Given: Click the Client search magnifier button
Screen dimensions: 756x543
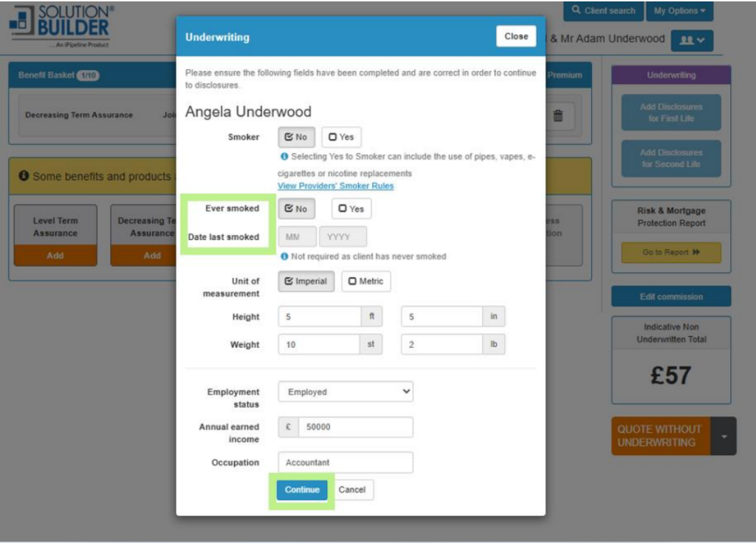Looking at the screenshot, I should 603,11.
